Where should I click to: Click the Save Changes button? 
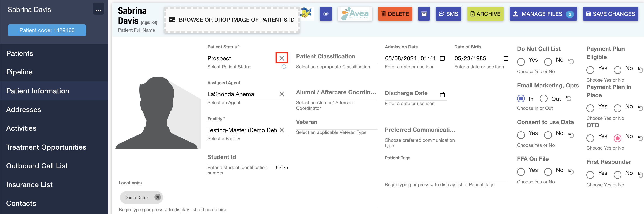(610, 14)
